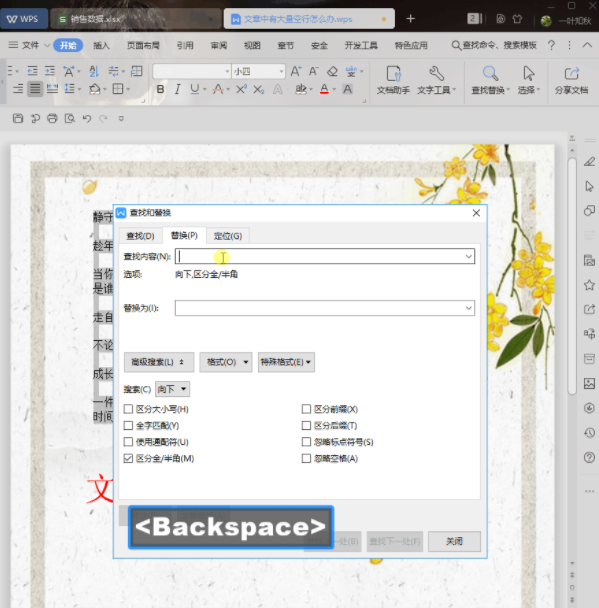Image resolution: width=599 pixels, height=608 pixels.
Task: Switch to 定位(G) tab
Action: pos(228,236)
